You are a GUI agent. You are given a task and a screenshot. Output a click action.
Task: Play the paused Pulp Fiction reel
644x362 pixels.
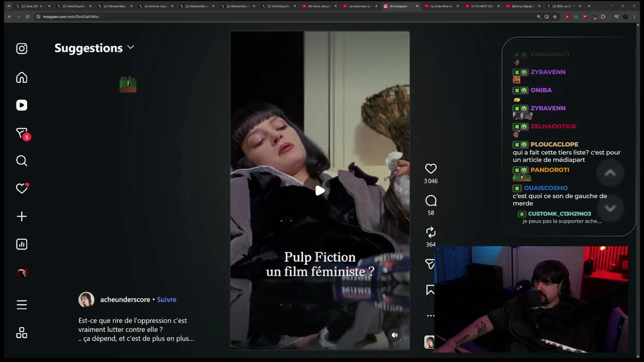(320, 191)
